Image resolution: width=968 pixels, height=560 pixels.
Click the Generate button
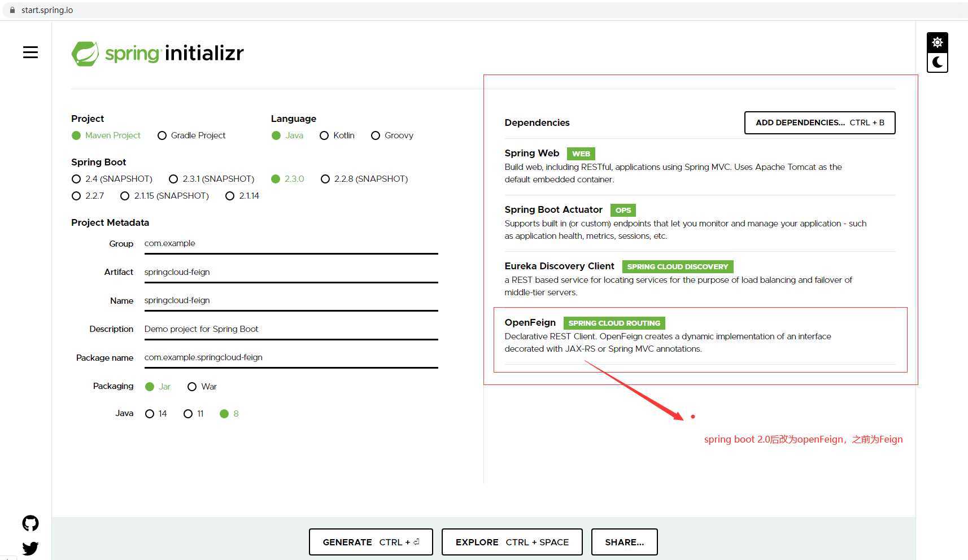click(371, 542)
